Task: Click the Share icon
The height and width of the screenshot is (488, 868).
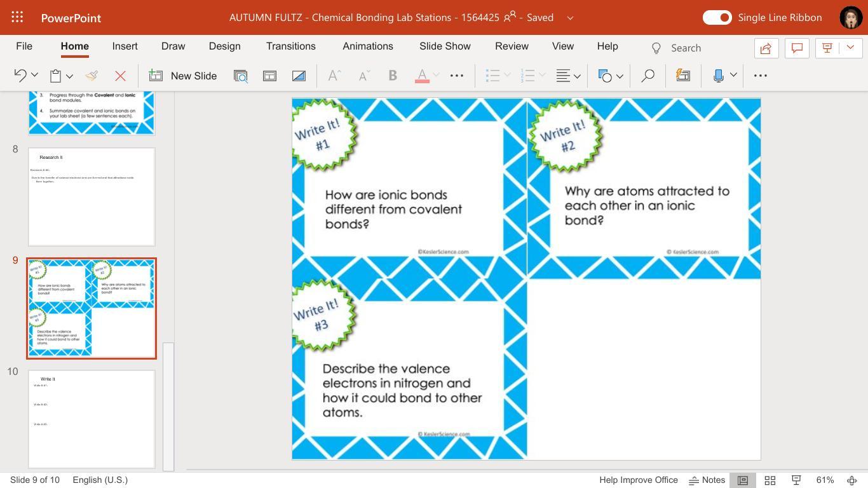Action: [766, 48]
